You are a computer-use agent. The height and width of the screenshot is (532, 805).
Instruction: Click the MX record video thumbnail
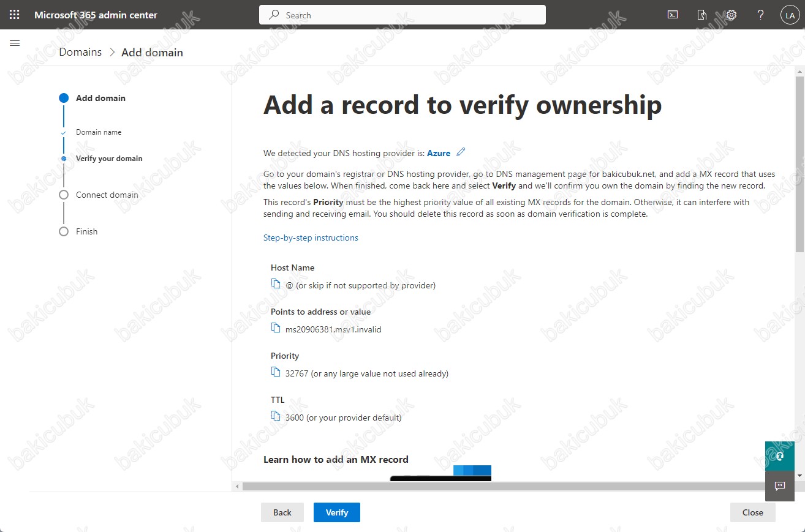(440, 473)
